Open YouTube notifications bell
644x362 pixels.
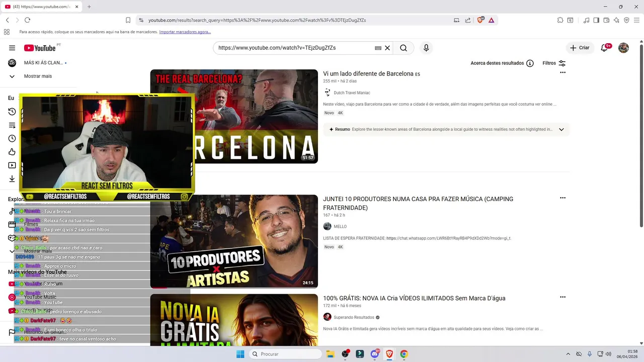coord(605,48)
